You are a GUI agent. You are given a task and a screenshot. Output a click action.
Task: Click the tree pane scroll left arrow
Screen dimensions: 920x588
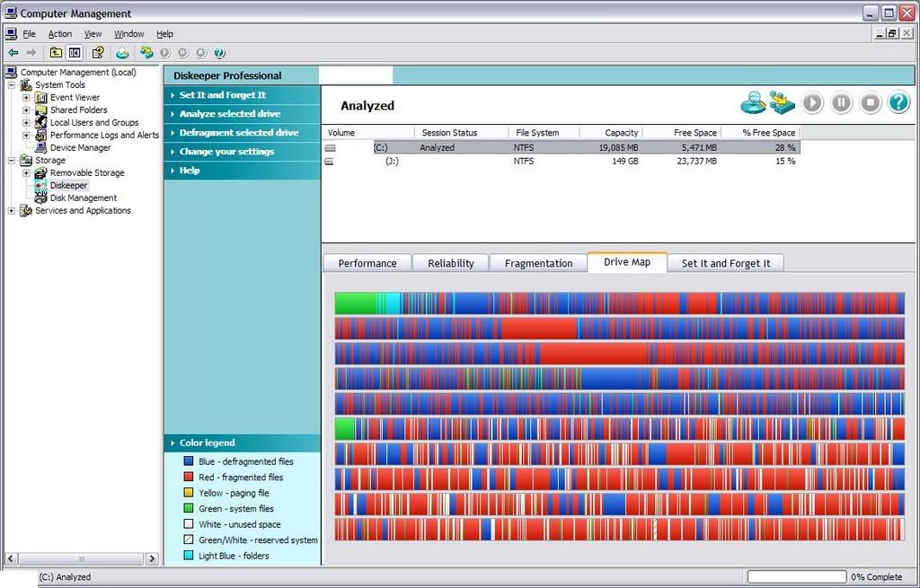11,558
